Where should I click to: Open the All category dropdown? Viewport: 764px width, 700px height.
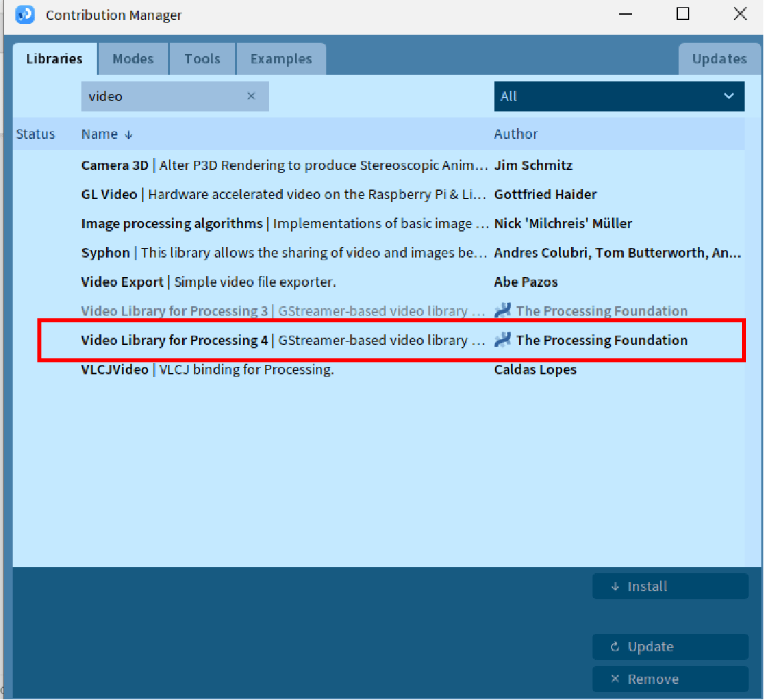(x=619, y=96)
